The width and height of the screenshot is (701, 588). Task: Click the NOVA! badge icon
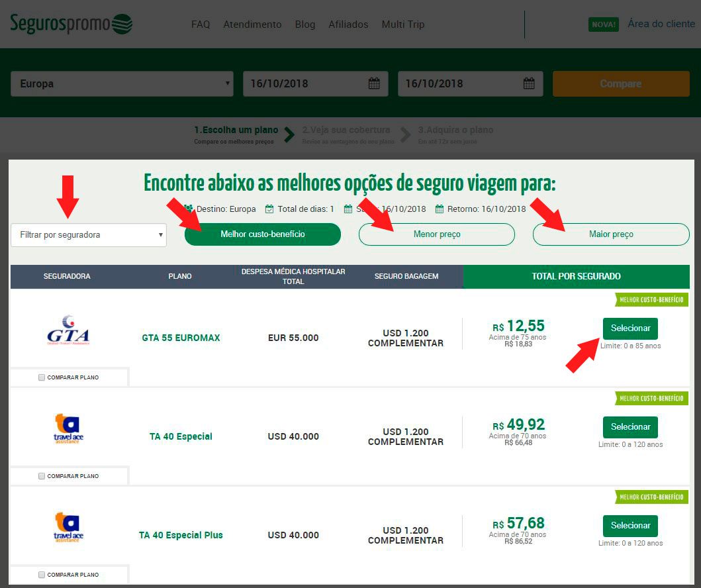click(x=604, y=24)
